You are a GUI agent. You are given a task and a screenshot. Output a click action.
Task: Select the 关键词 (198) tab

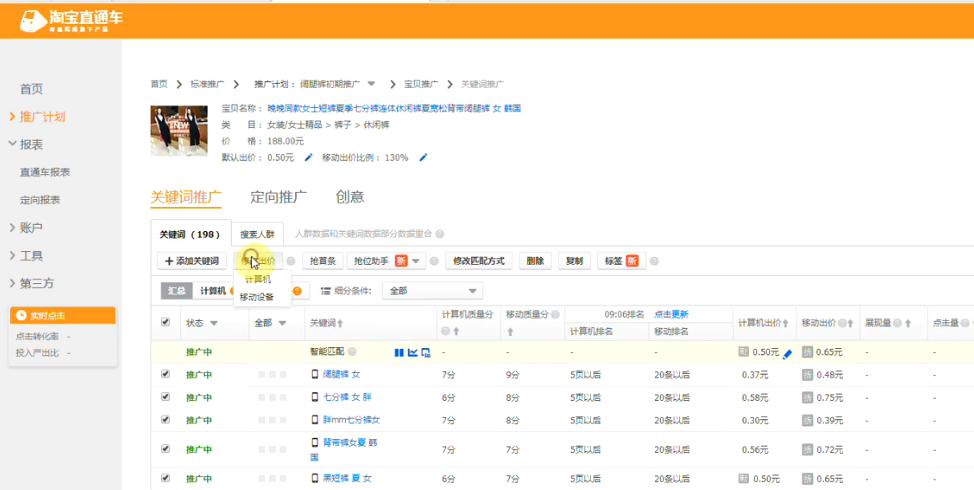click(x=190, y=234)
